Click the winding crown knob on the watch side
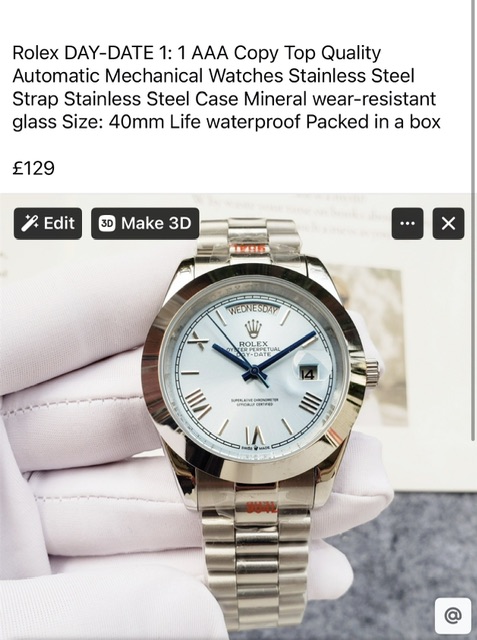This screenshot has width=477, height=640. [372, 372]
